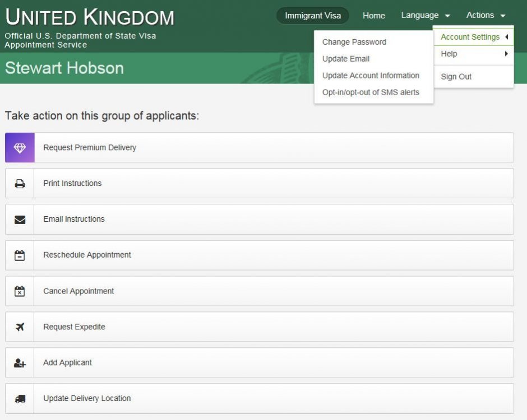527x420 pixels.
Task: Click the airplane Request Expedite icon
Action: (20, 327)
